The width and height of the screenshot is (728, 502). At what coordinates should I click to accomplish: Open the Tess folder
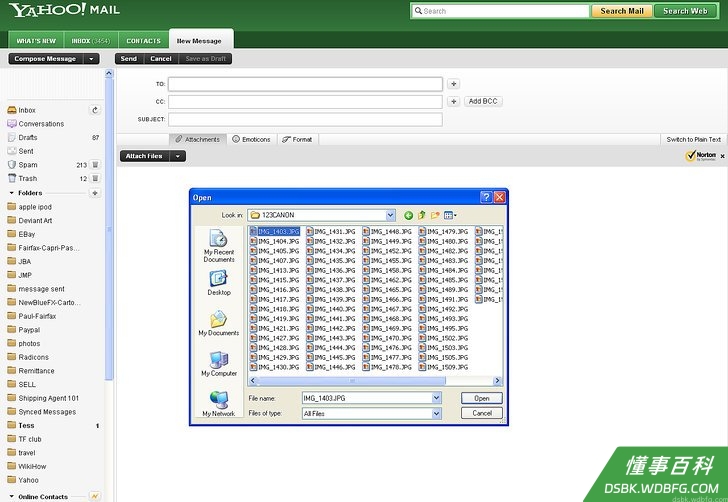[x=21, y=425]
